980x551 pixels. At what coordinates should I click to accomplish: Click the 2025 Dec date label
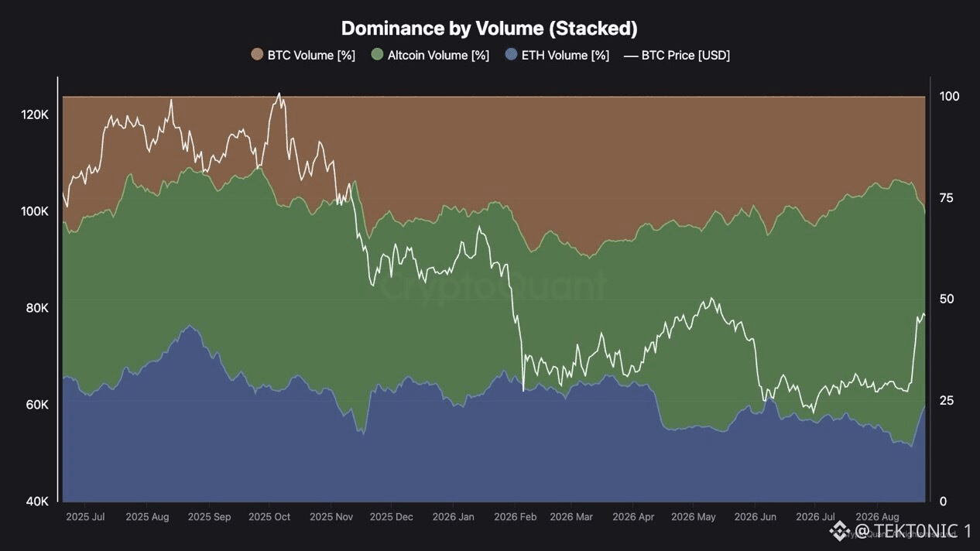click(392, 516)
